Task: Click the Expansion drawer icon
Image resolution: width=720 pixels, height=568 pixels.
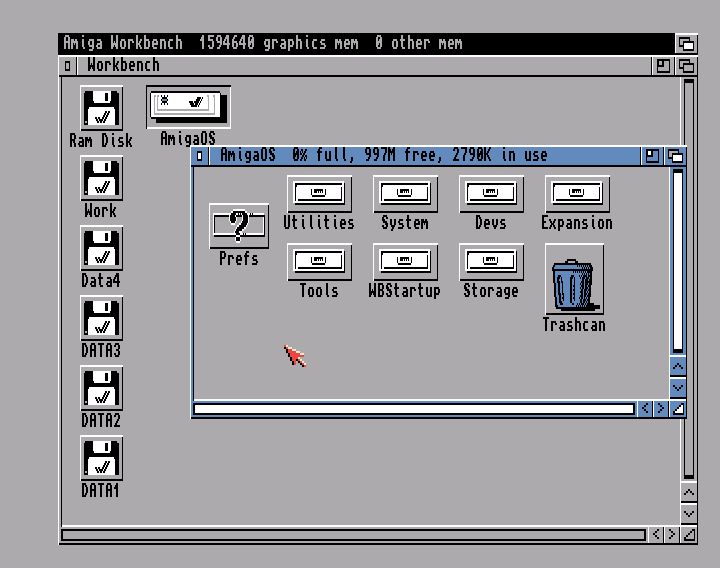Action: click(x=577, y=193)
